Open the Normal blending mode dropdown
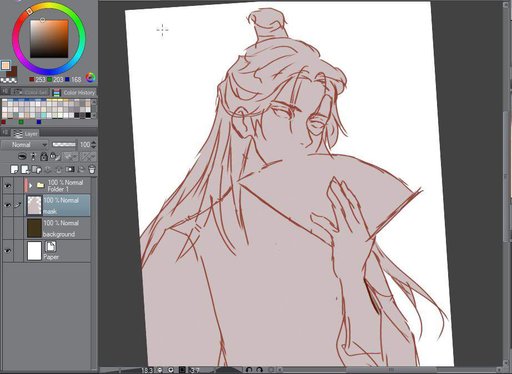This screenshot has width=512, height=374. point(24,145)
